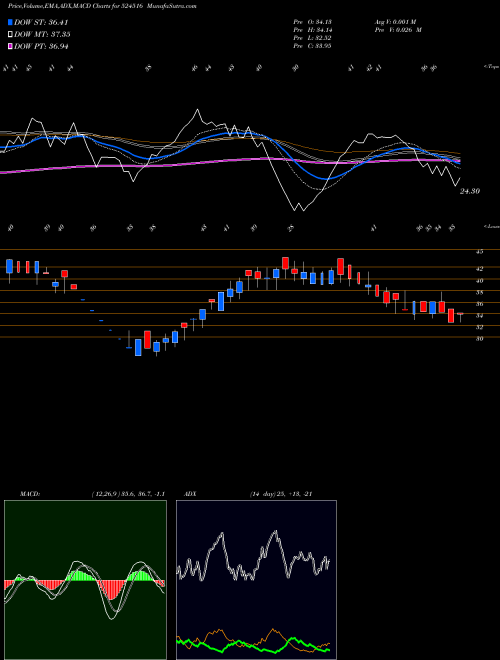Image resolution: width=500 pixels, height=660 pixels.
Task: Click the 42 price axis label
Action: [479, 268]
